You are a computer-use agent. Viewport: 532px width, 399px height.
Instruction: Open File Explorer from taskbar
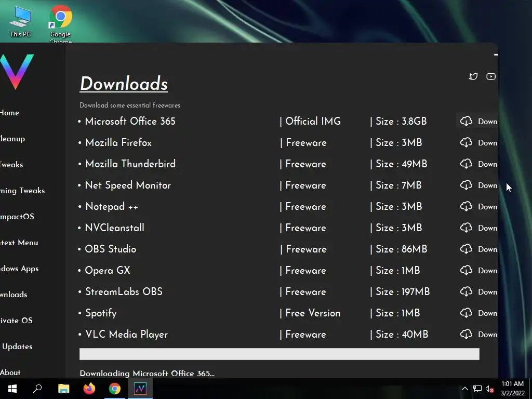pyautogui.click(x=63, y=389)
